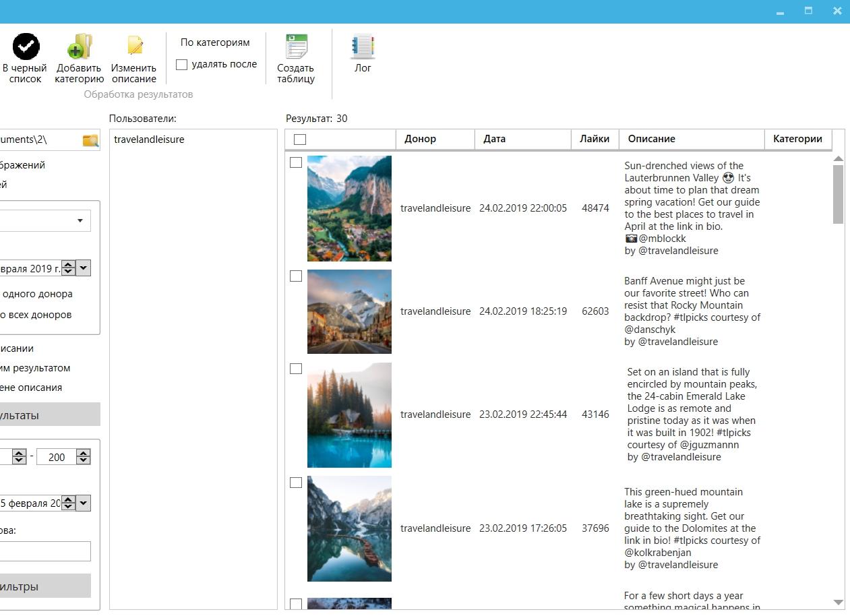Click the gray button ending 'ильтры'
The image size is (850, 616).
45,586
